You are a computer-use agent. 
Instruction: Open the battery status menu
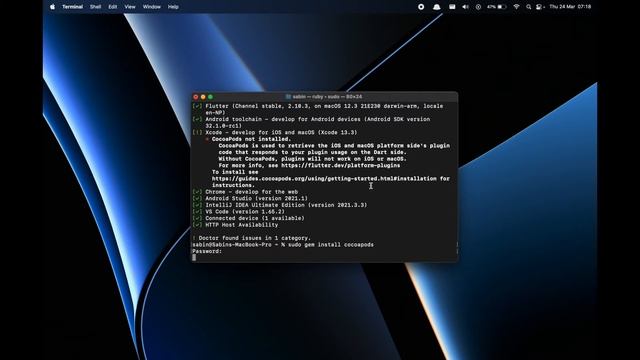(497, 7)
